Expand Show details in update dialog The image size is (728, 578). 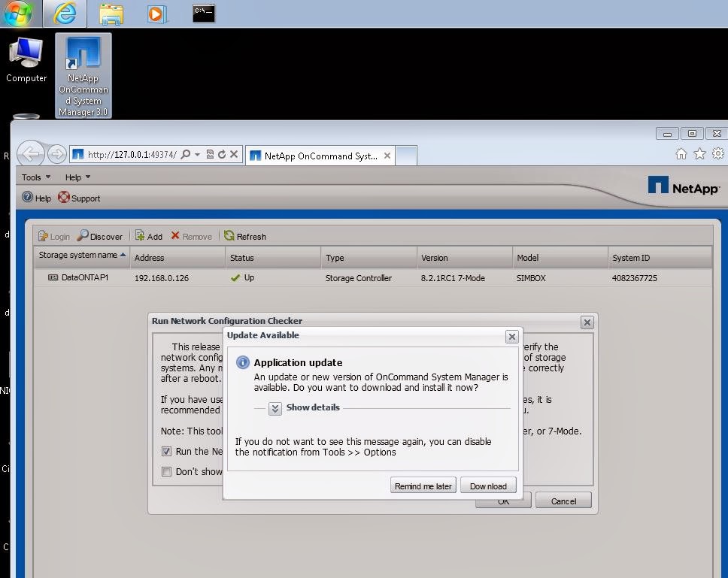pyautogui.click(x=275, y=408)
